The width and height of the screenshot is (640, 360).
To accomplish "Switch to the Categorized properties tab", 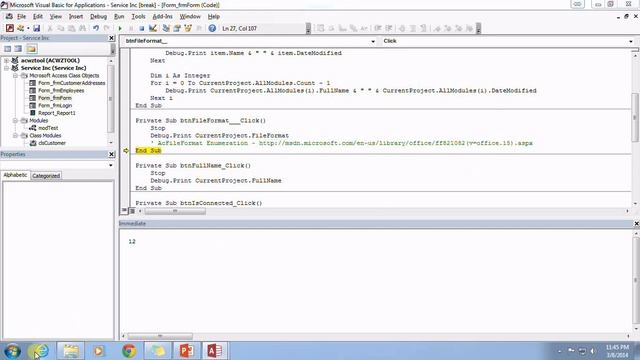I will pos(46,176).
